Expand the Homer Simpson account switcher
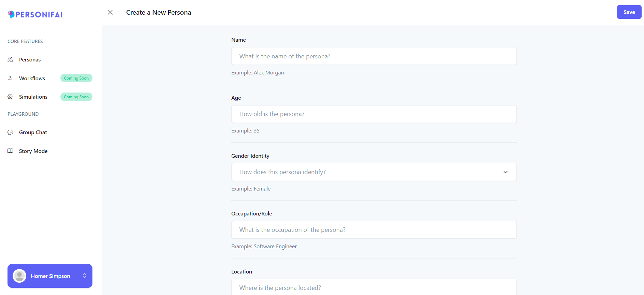644x295 pixels. (84, 276)
